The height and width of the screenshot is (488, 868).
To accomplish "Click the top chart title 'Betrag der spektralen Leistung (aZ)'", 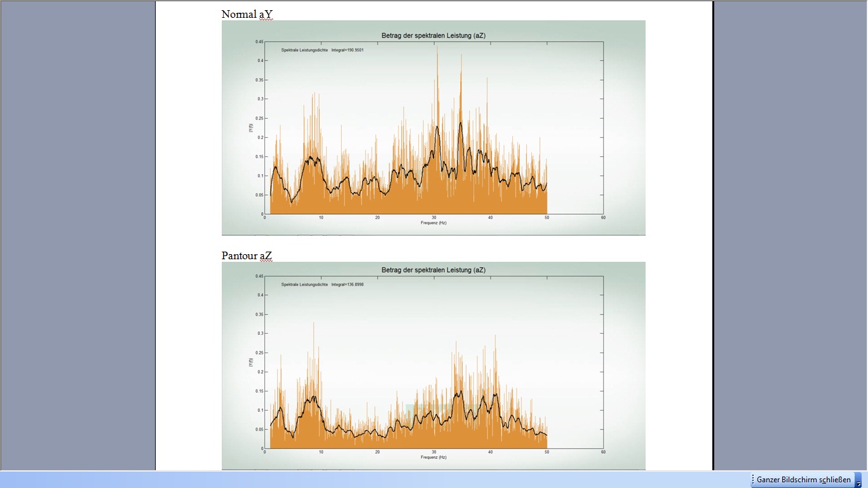I will [433, 35].
